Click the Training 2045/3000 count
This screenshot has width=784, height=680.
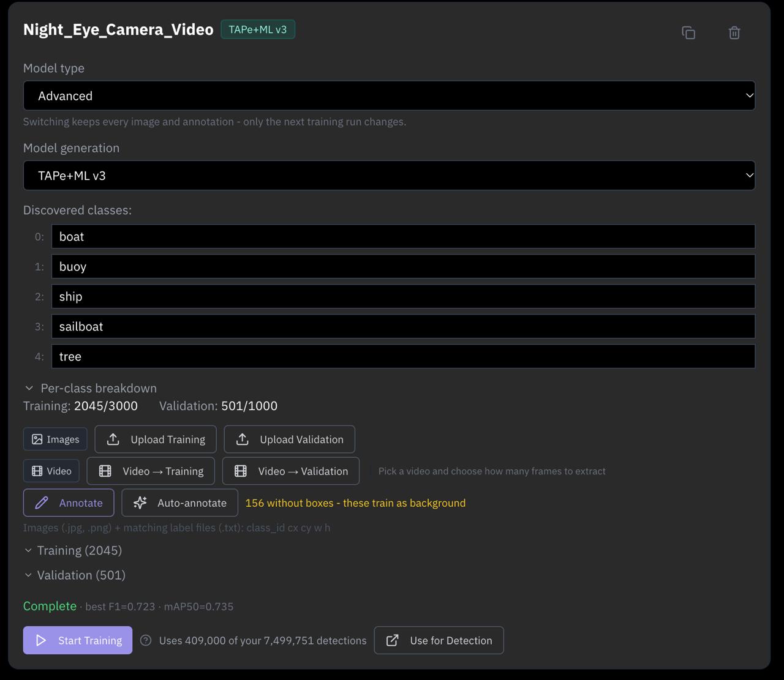[80, 406]
